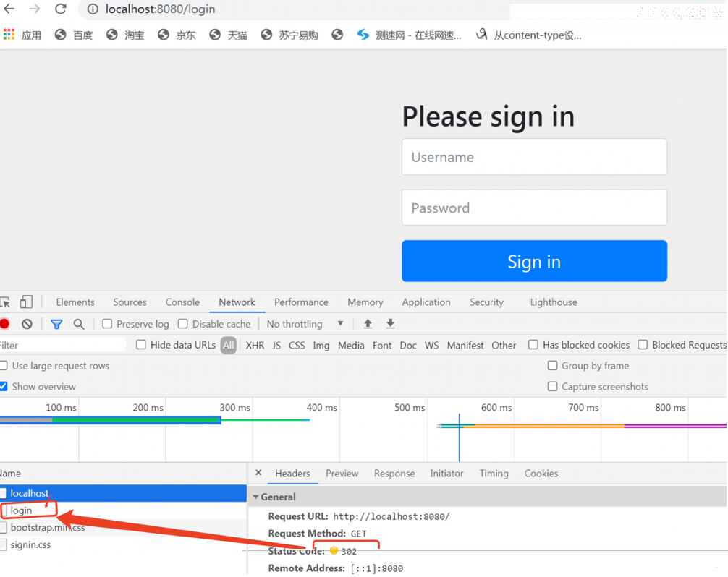Switch to the Sources tab
Image resolution: width=728 pixels, height=577 pixels.
(130, 302)
